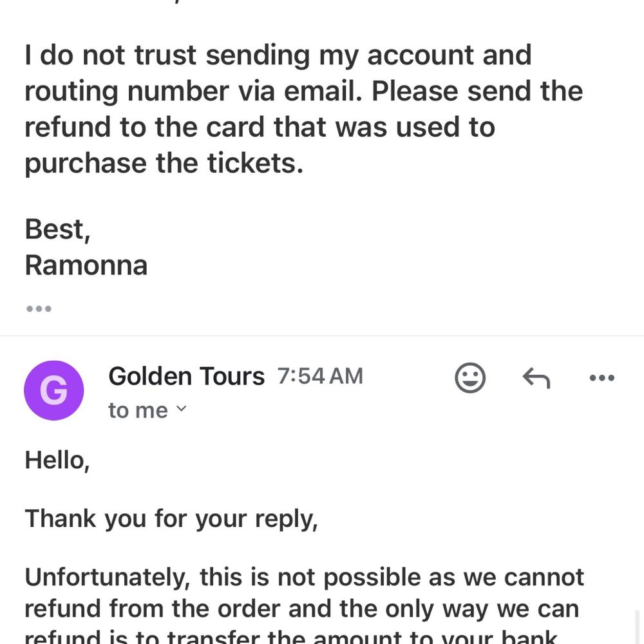This screenshot has width=644, height=644.
Task: Select the 7:54 AM timestamp
Action: click(320, 376)
